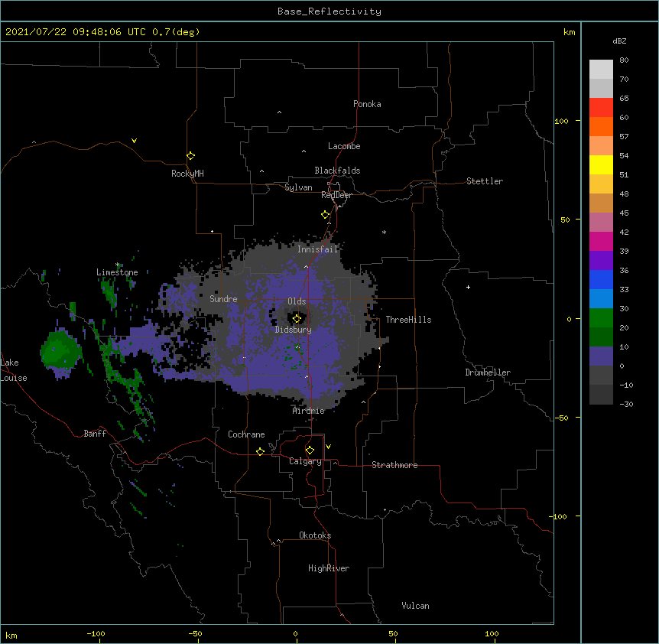659x644 pixels.
Task: Click the Limestone label
Action: pyautogui.click(x=117, y=272)
